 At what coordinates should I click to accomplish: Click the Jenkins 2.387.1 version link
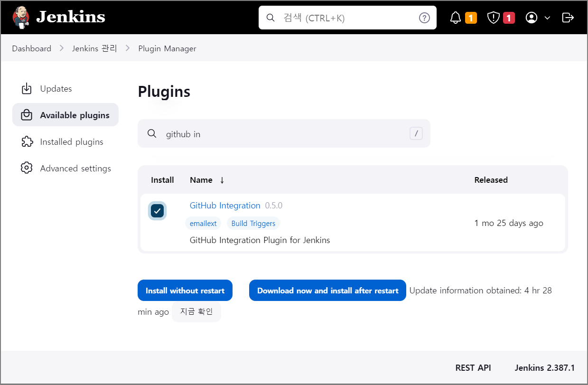pos(545,368)
